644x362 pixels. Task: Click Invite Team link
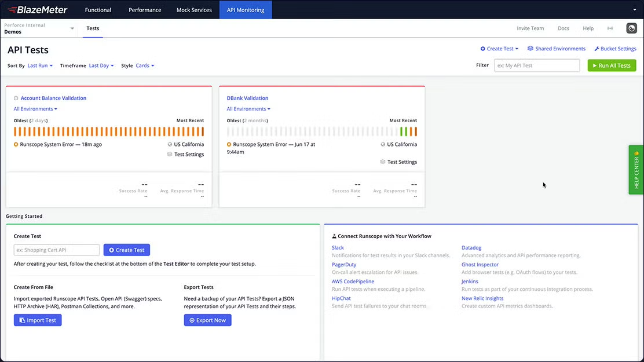(530, 28)
